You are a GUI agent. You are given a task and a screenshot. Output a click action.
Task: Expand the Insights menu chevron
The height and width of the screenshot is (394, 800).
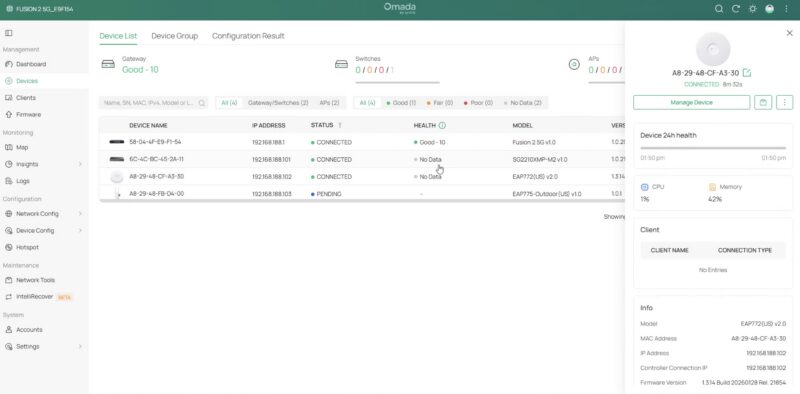tap(80, 164)
